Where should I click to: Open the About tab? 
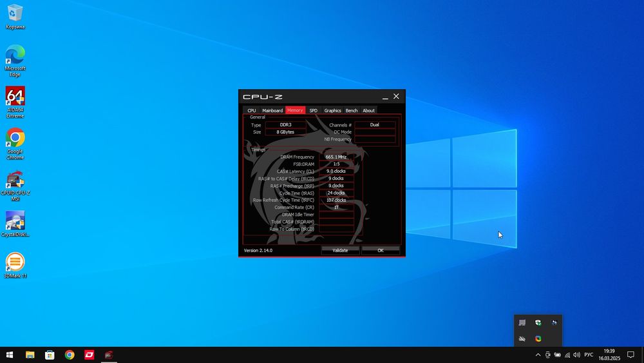(368, 110)
